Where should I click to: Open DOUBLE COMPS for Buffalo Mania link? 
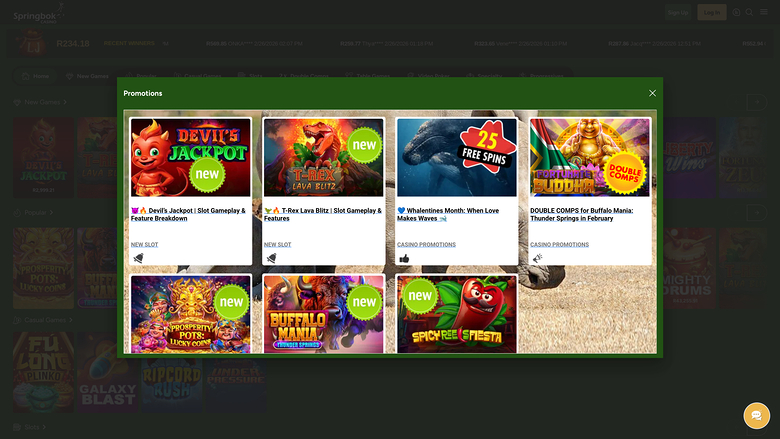point(582,214)
